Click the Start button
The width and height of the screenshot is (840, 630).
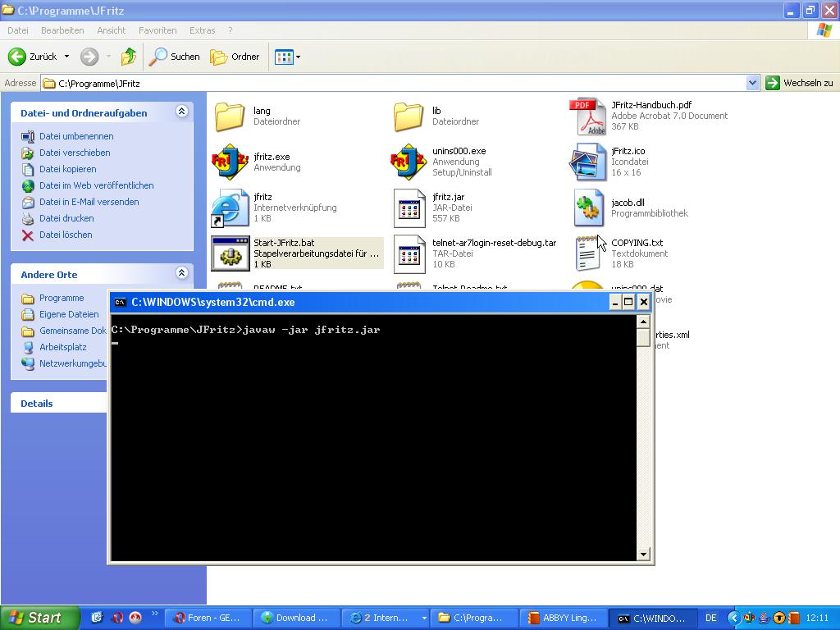pos(40,618)
